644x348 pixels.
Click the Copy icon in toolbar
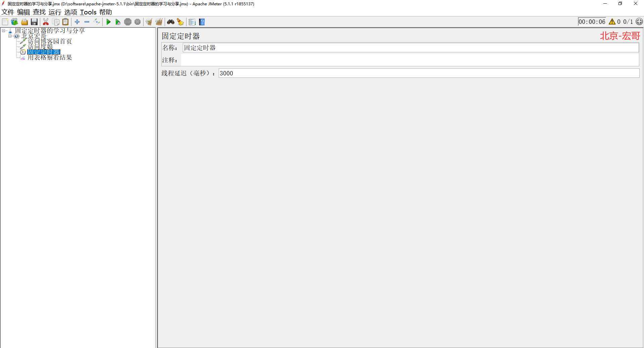[x=56, y=22]
